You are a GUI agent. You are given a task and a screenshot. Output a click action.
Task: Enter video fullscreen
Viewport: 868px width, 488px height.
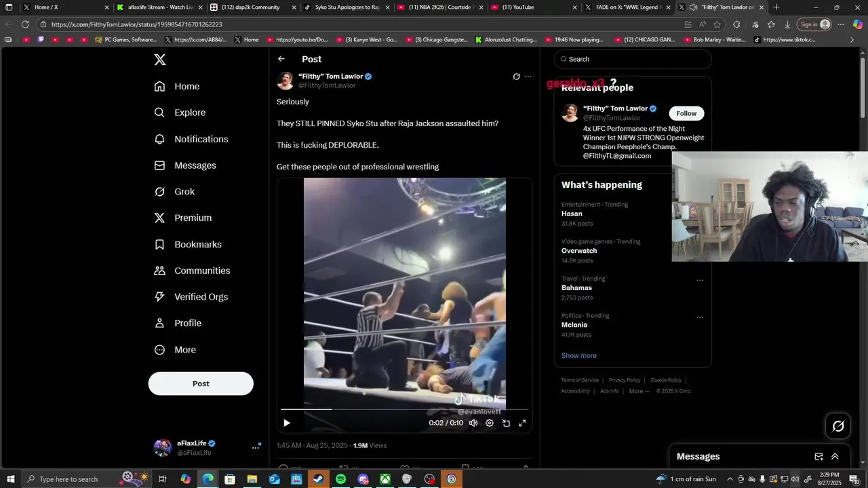click(x=522, y=423)
